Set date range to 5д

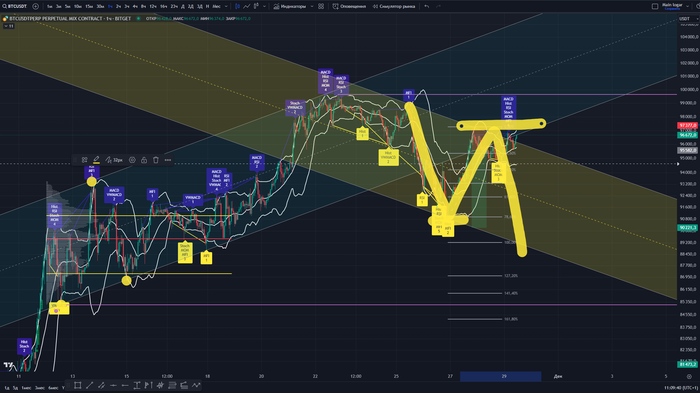15,388
